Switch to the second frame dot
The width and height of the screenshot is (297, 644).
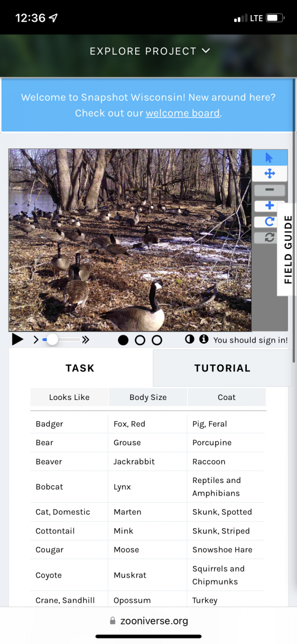tap(140, 341)
